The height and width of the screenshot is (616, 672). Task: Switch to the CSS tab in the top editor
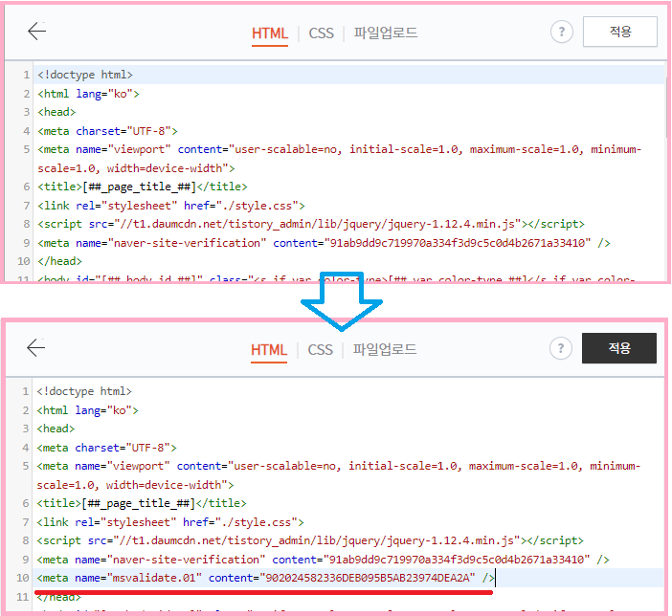point(321,33)
